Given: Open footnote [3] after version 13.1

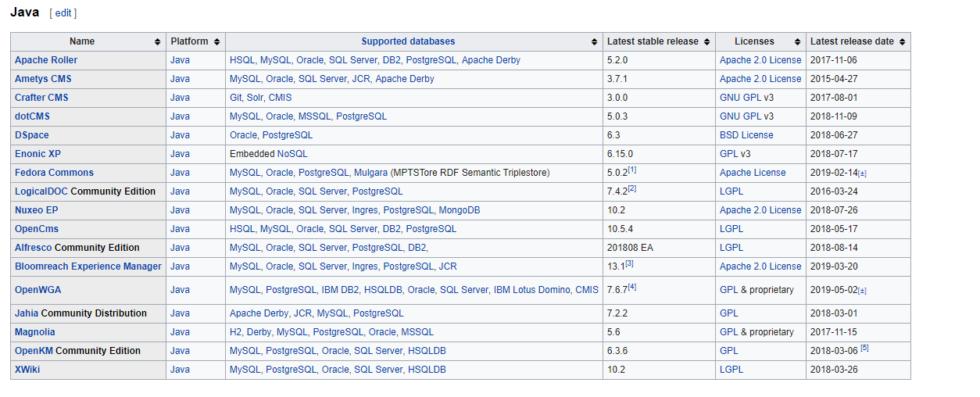Looking at the screenshot, I should pos(629,263).
